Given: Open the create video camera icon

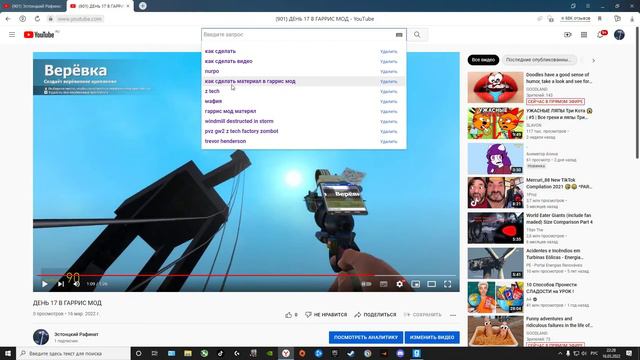Looking at the screenshot, I should coord(567,35).
